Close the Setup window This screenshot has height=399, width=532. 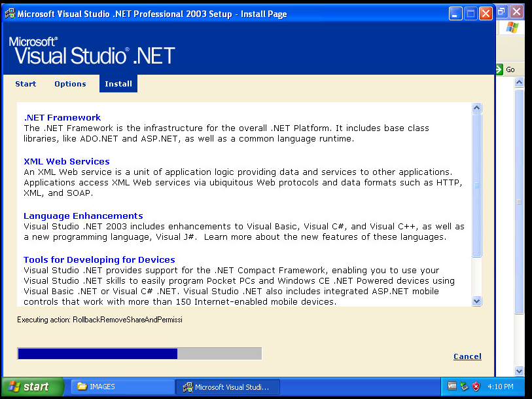486,14
